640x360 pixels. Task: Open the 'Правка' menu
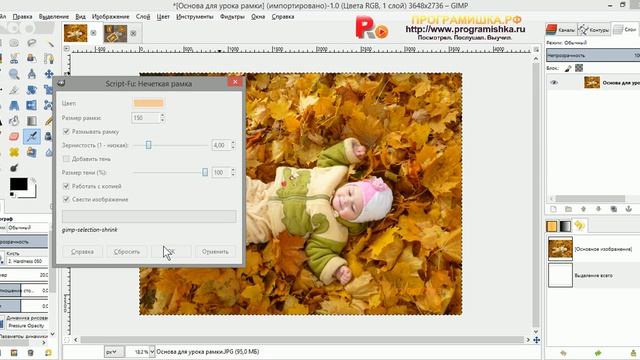coord(22,17)
